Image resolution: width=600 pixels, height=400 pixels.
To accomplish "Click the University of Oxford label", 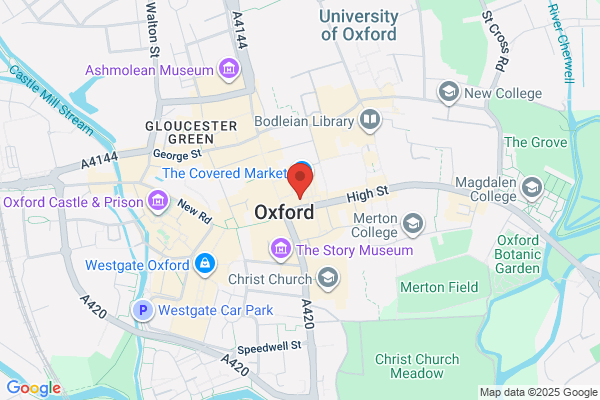I will 359,25.
